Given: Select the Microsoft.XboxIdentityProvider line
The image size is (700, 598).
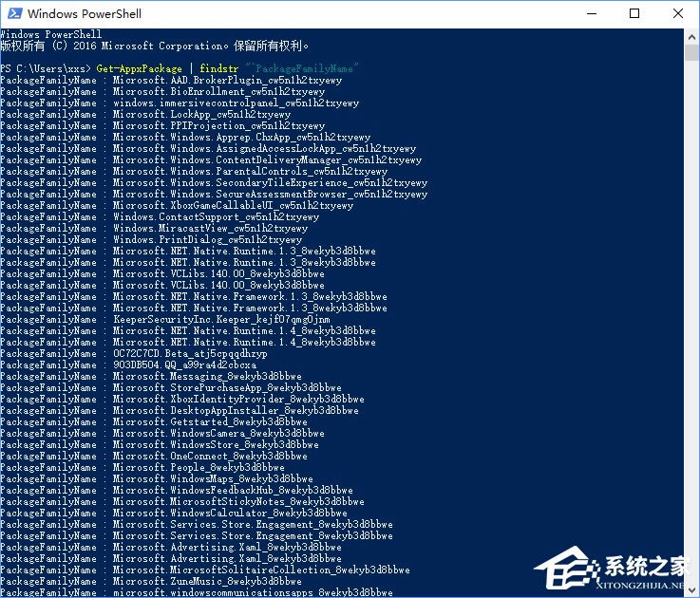Looking at the screenshot, I should coord(182,399).
